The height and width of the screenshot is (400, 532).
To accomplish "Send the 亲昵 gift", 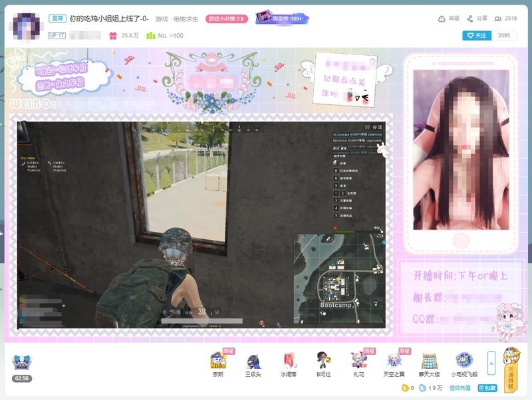I will click(x=216, y=362).
